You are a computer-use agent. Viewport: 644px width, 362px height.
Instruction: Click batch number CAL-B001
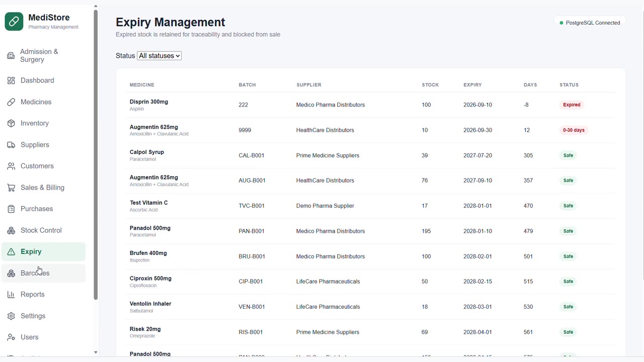(252, 155)
